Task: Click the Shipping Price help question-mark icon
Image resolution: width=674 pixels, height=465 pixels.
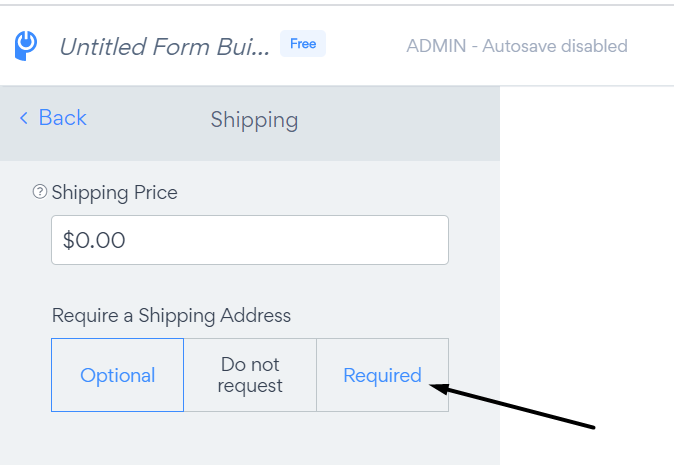Action: tap(40, 192)
